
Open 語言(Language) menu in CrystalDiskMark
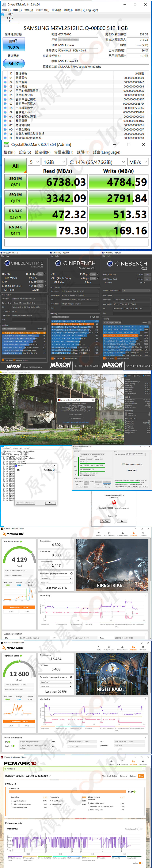click(107, 152)
